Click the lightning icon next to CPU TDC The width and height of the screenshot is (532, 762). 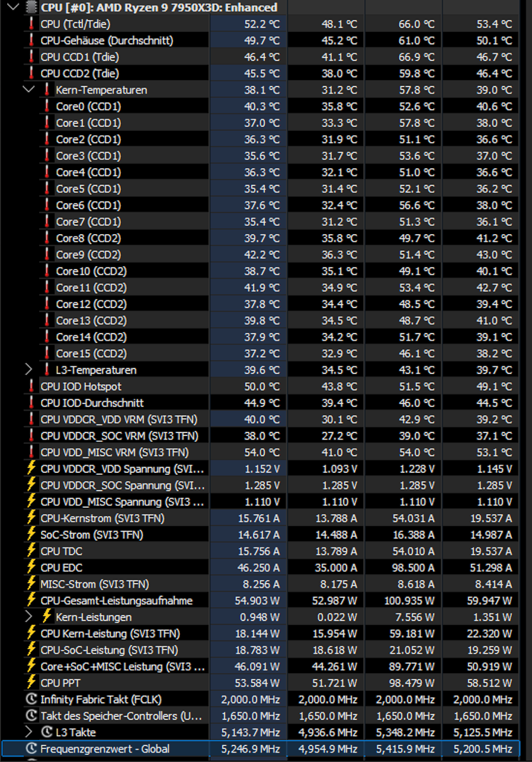[x=31, y=551]
